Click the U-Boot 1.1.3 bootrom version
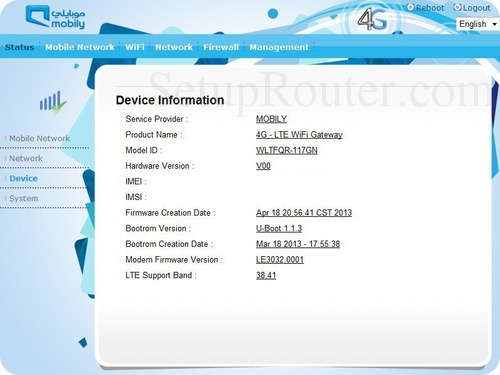Viewport: 500px width, 375px height. (279, 228)
